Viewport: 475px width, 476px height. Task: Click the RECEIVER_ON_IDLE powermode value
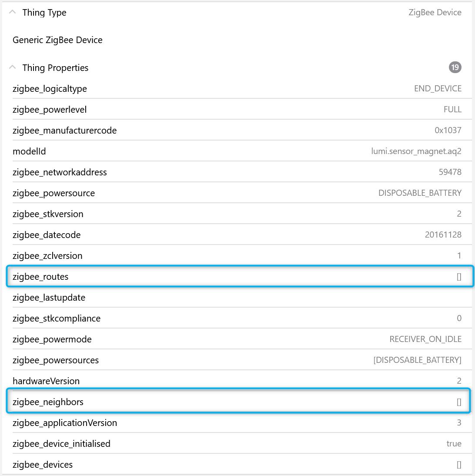pyautogui.click(x=425, y=339)
